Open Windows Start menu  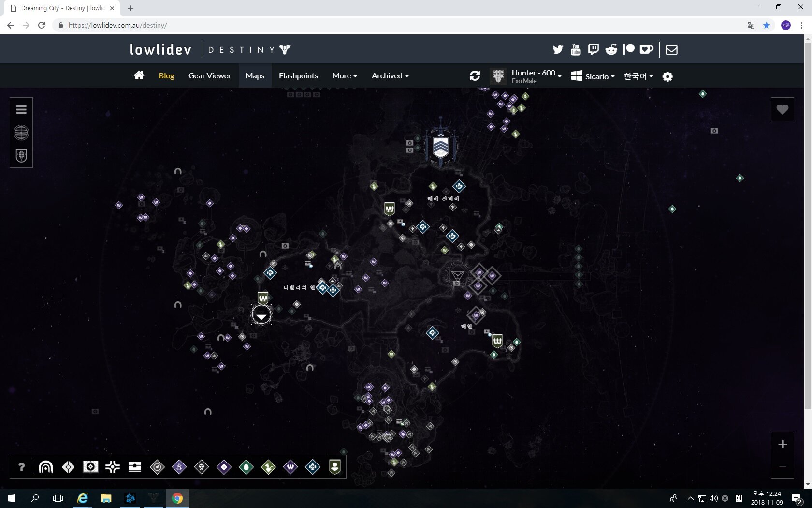click(x=12, y=498)
